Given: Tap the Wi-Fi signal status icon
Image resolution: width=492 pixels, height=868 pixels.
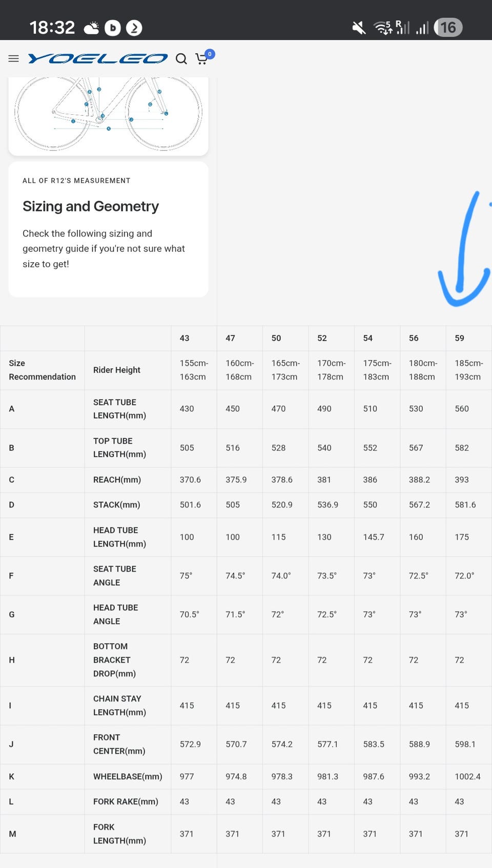Looking at the screenshot, I should coord(383,28).
